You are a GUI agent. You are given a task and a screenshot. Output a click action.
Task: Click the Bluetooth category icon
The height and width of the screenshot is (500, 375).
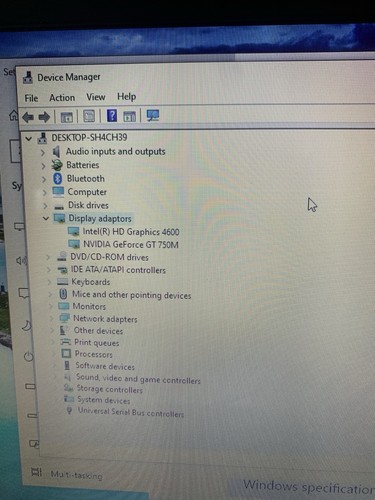click(57, 178)
